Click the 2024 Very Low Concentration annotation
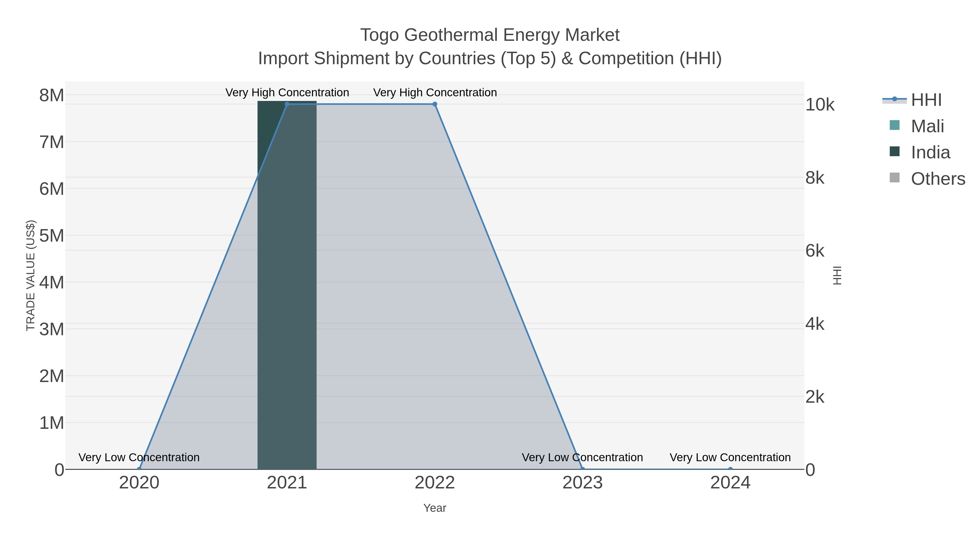Image resolution: width=980 pixels, height=551 pixels. point(730,457)
